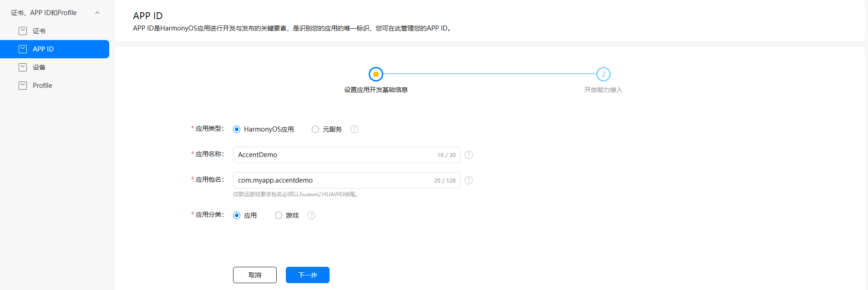Click step 1 设置应用开发基础信息 circle

pos(376,74)
